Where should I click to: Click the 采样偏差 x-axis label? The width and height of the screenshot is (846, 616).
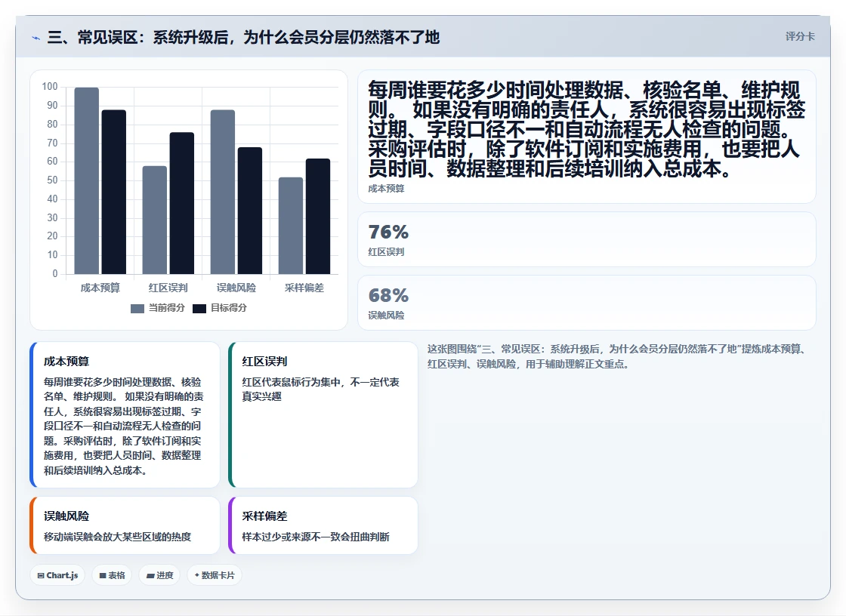(304, 288)
